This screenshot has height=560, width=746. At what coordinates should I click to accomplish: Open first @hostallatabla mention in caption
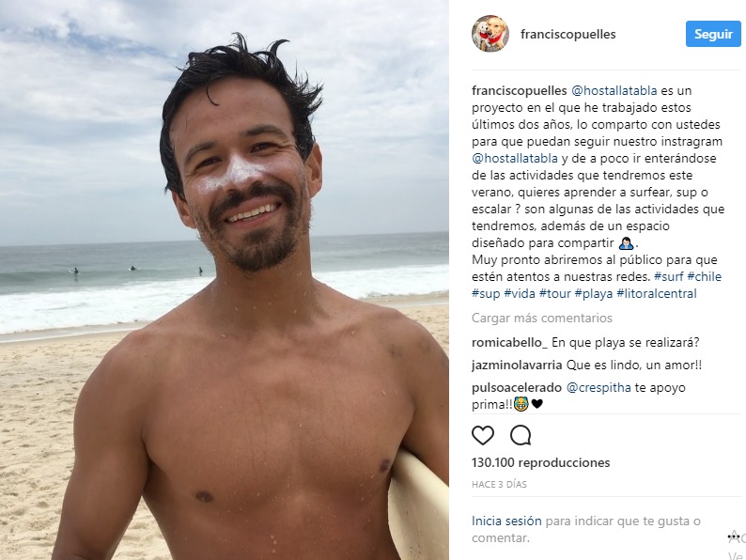614,90
